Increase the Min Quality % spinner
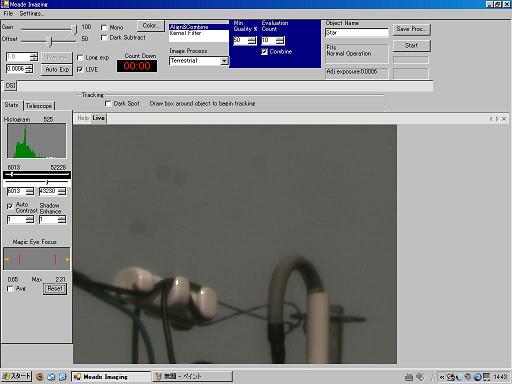This screenshot has height=384, width=512. click(x=252, y=39)
